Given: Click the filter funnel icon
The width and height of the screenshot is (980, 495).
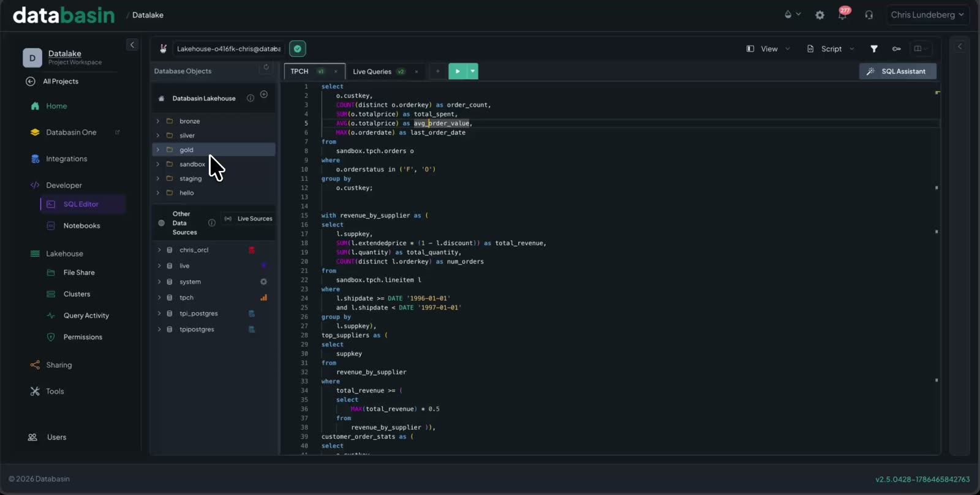Looking at the screenshot, I should tap(874, 49).
